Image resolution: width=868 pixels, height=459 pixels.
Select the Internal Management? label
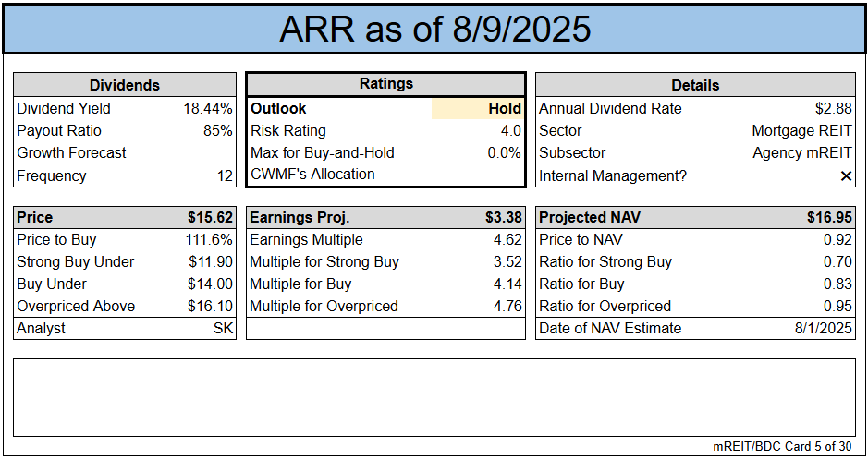(x=613, y=175)
